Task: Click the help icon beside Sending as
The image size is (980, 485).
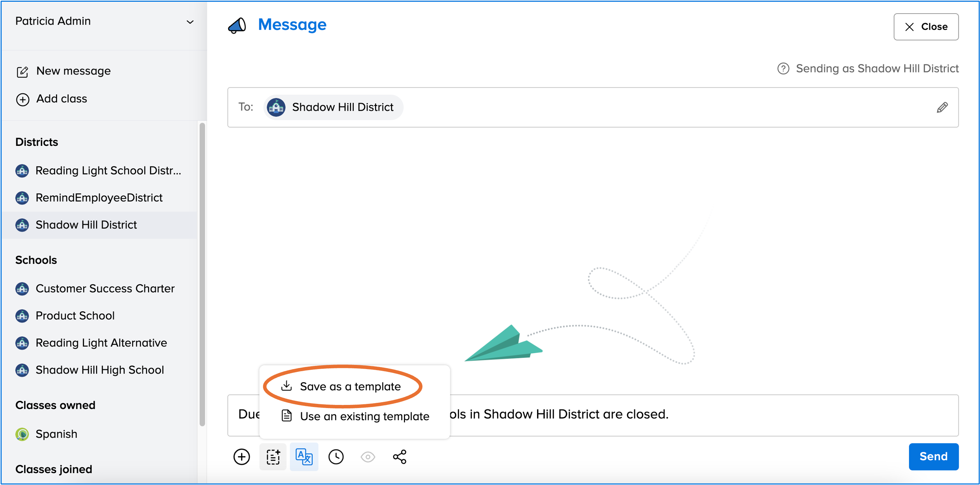Action: coord(783,69)
